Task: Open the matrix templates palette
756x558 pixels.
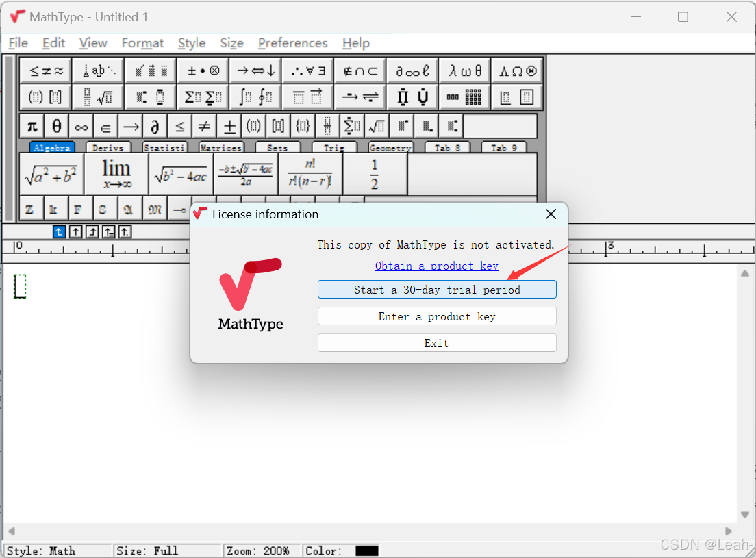Action: [465, 97]
